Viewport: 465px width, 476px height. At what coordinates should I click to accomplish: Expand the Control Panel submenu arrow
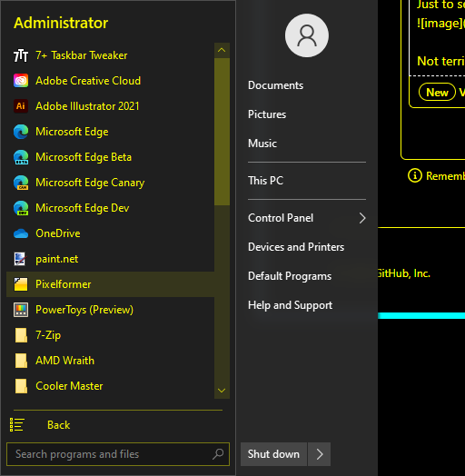point(362,218)
